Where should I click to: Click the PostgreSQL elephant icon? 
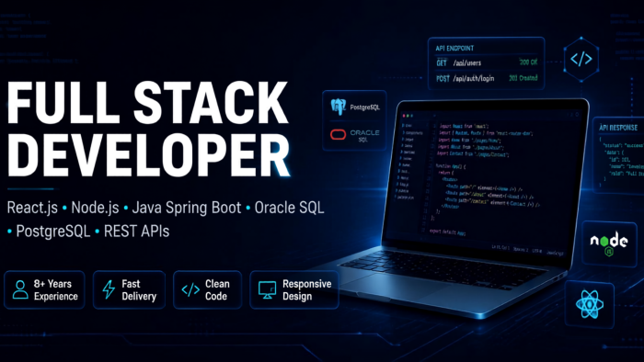[339, 107]
